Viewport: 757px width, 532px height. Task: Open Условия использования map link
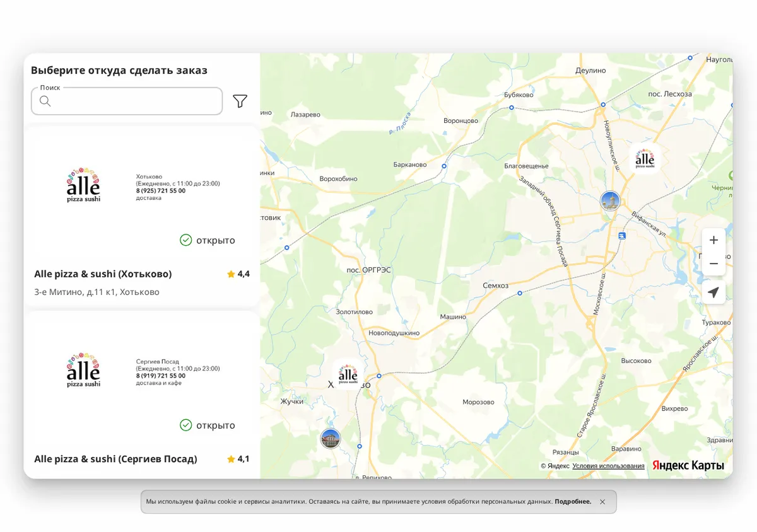(608, 466)
